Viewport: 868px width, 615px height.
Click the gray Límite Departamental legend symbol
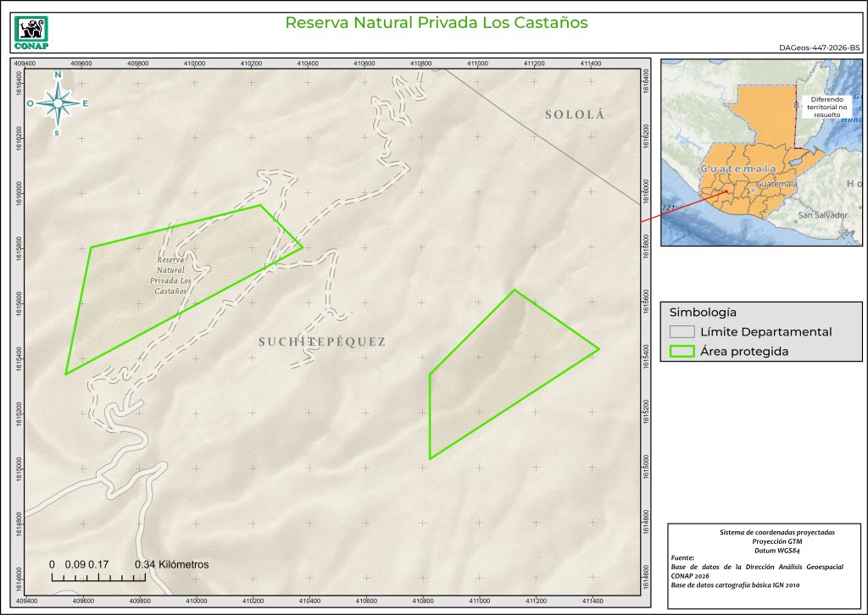682,332
